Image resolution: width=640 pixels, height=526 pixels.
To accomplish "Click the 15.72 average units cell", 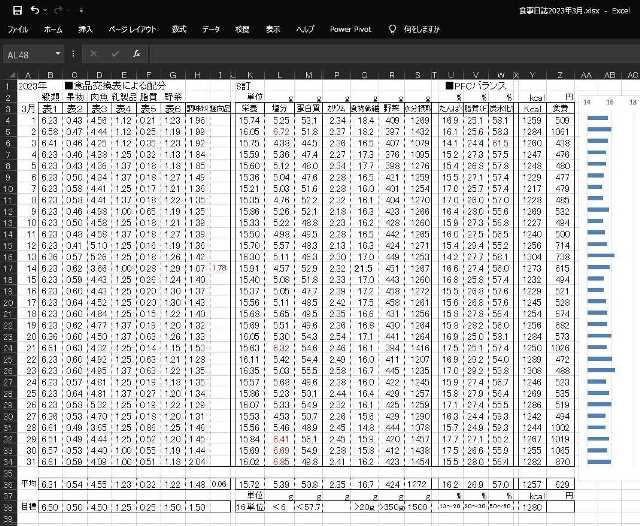I will click(249, 484).
